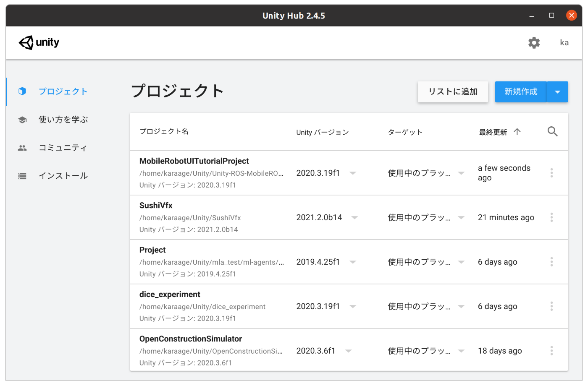Click the Unity logo

pyautogui.click(x=39, y=42)
